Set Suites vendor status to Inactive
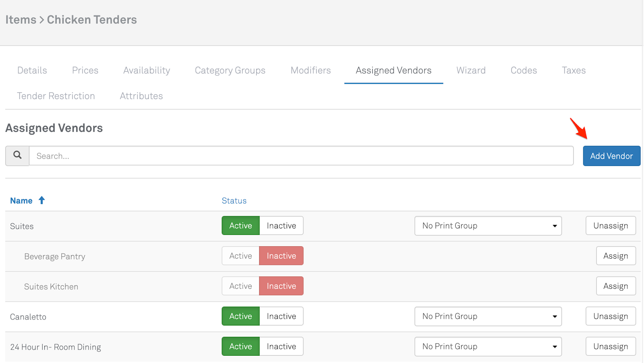The height and width of the screenshot is (363, 644). 281,226
